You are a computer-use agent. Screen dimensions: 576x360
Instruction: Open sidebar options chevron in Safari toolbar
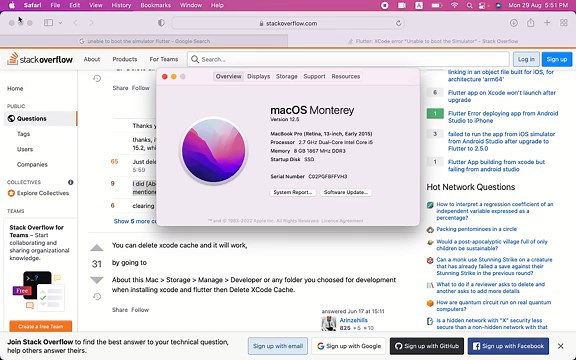[x=60, y=23]
